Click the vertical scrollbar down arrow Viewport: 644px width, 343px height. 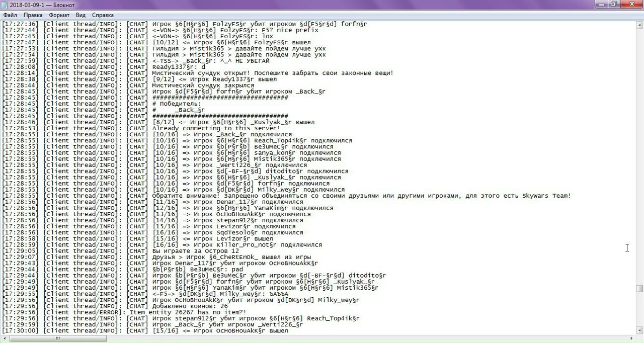[x=639, y=330]
